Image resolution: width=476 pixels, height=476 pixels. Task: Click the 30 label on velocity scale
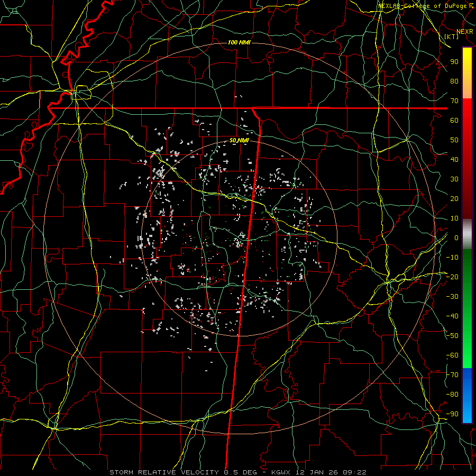click(454, 179)
